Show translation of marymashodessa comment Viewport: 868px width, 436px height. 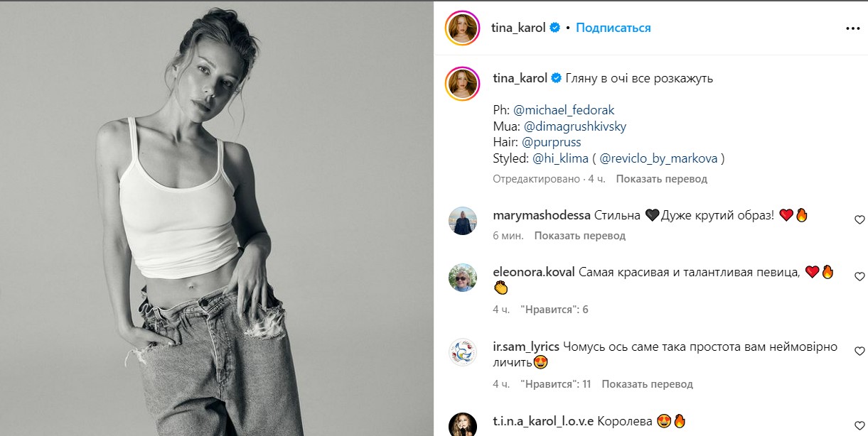[x=579, y=235]
